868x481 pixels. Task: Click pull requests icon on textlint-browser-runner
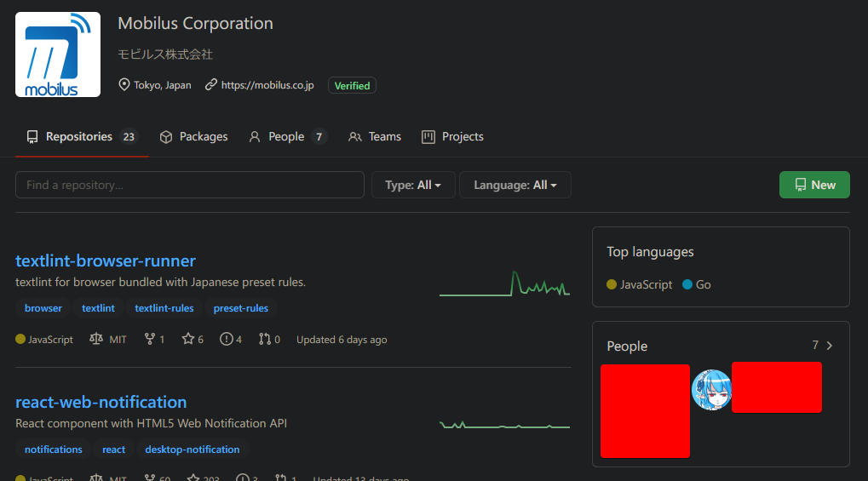coord(265,340)
